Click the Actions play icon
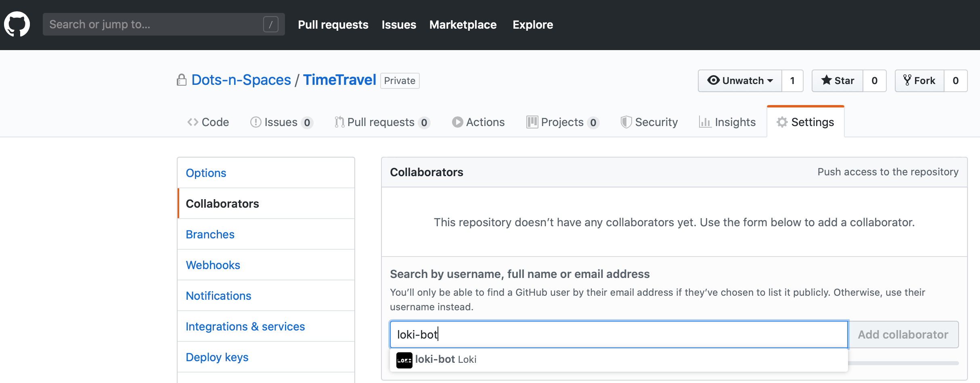Image resolution: width=980 pixels, height=383 pixels. pos(457,122)
